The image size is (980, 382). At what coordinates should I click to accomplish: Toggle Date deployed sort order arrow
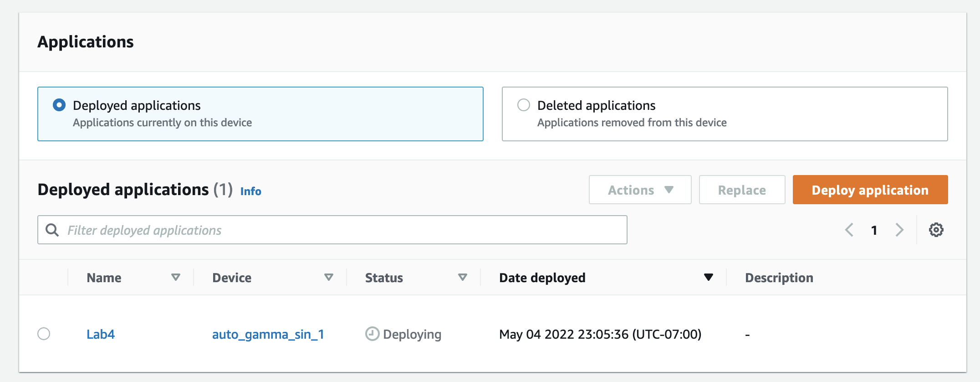click(x=708, y=277)
